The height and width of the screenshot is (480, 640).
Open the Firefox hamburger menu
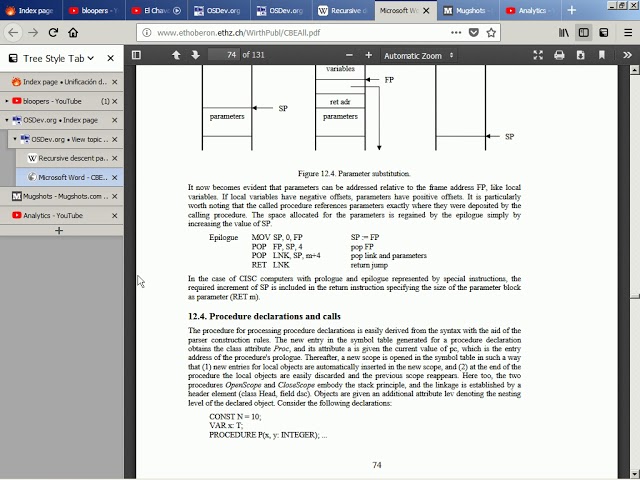coord(628,33)
